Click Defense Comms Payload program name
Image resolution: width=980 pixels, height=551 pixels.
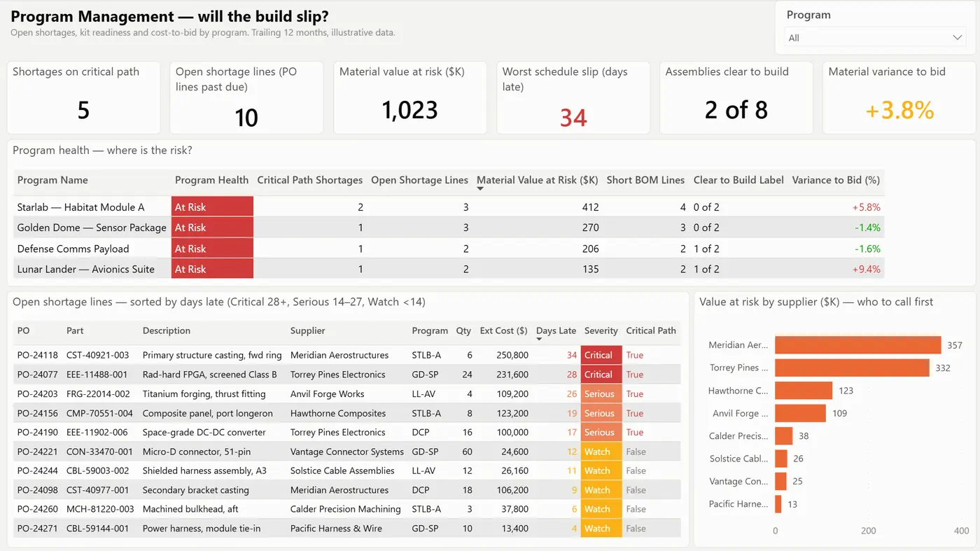tap(73, 249)
